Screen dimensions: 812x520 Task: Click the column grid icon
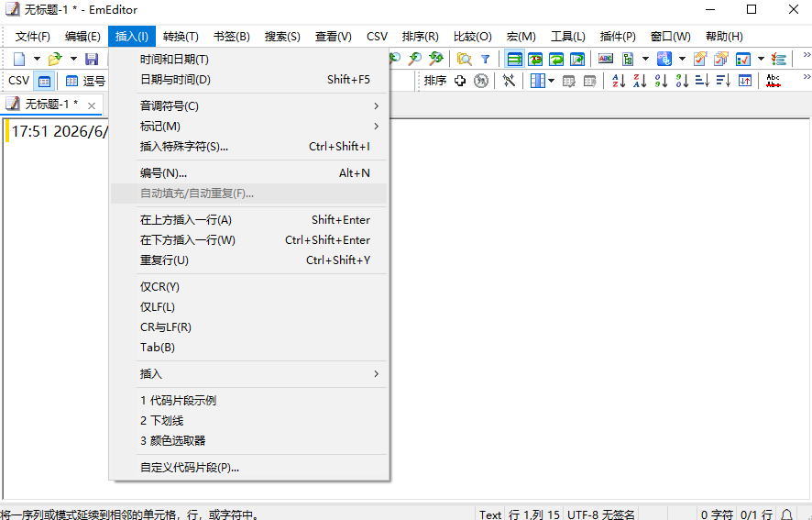(x=538, y=81)
